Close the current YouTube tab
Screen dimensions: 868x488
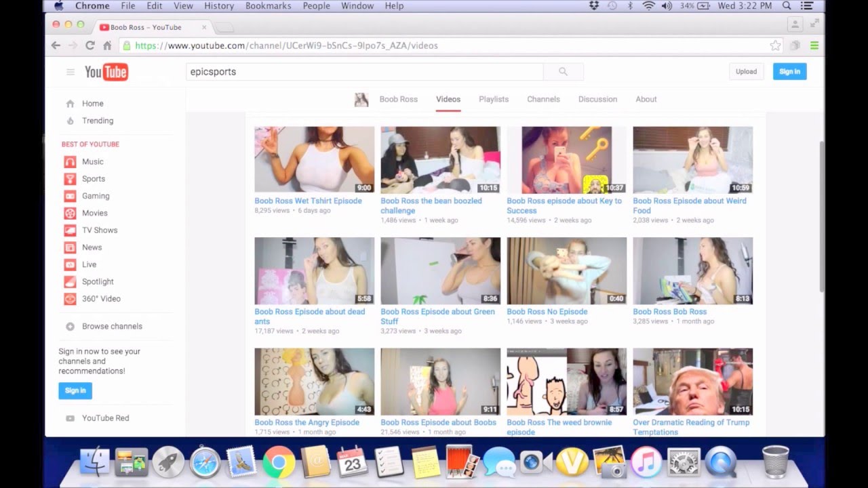click(x=204, y=27)
